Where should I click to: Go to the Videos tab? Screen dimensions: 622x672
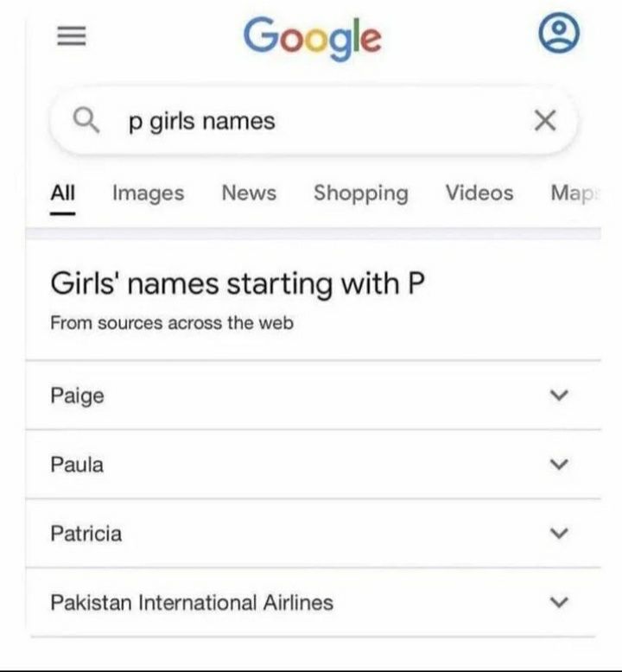pyautogui.click(x=479, y=193)
